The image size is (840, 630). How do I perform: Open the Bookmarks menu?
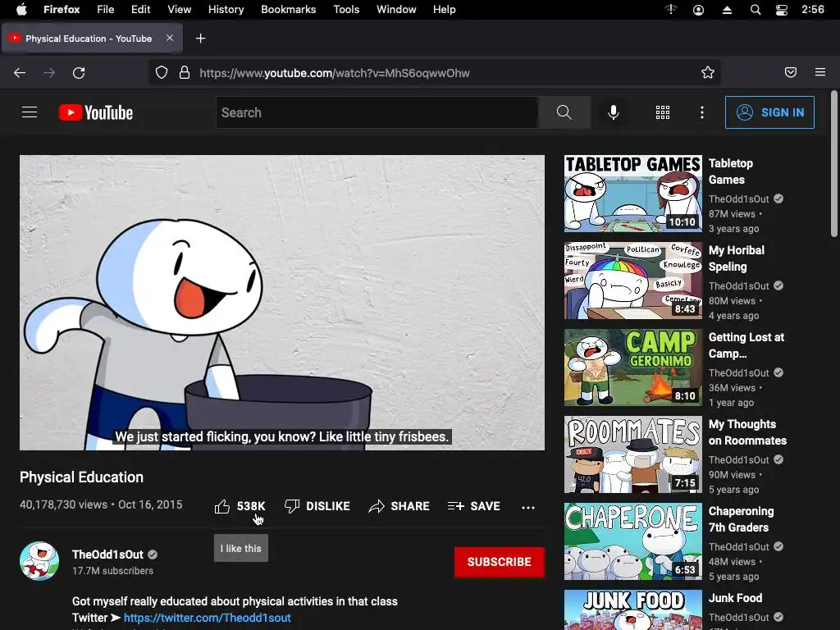[x=289, y=10]
